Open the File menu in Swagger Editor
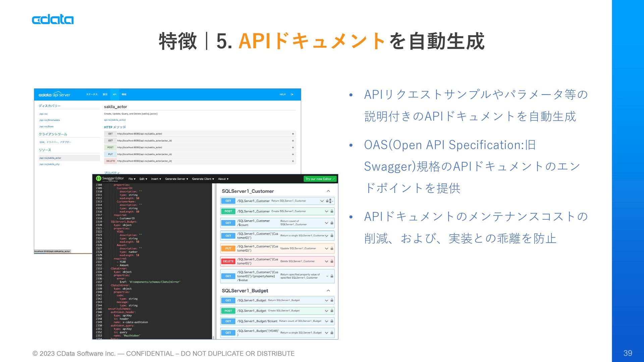The height and width of the screenshot is (362, 644). 132,179
